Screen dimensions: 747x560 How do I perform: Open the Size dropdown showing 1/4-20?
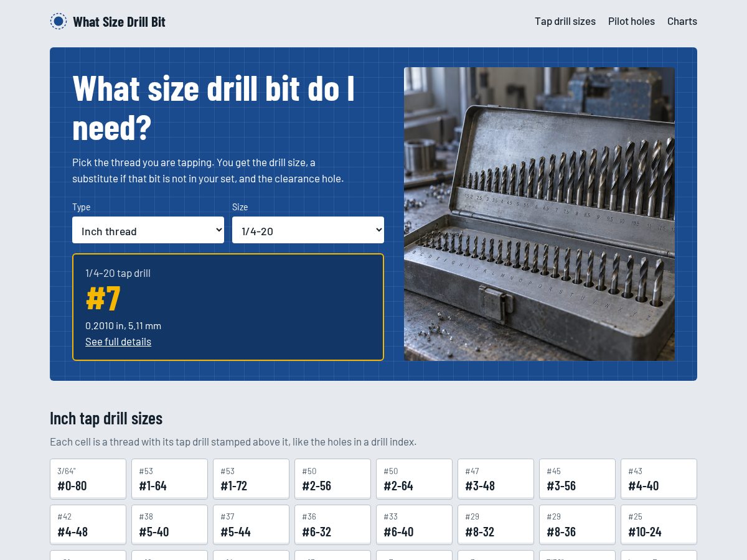coord(308,230)
